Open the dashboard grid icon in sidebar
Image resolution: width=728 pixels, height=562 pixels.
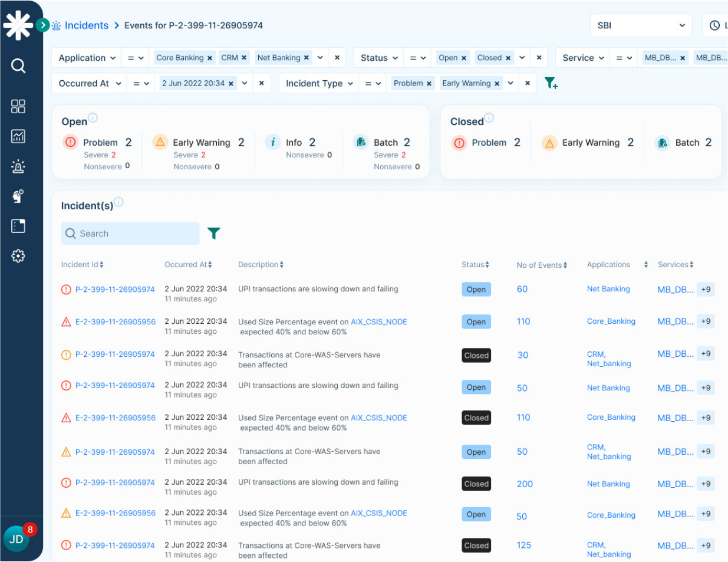click(18, 106)
